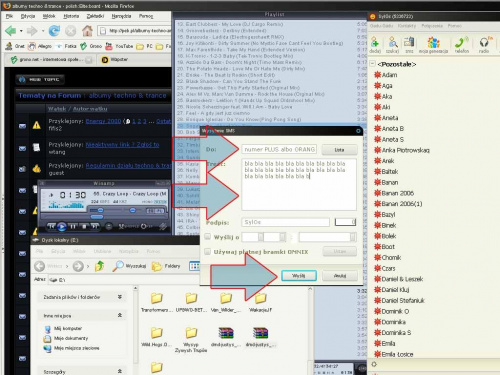Open 'Mój komputer' in Explorer side panel
Viewport: 500px width, 375px height.
(x=63, y=329)
